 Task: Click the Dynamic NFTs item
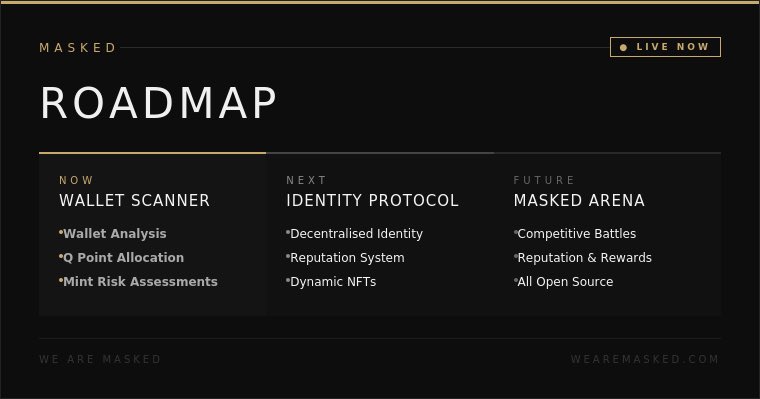pyautogui.click(x=333, y=282)
